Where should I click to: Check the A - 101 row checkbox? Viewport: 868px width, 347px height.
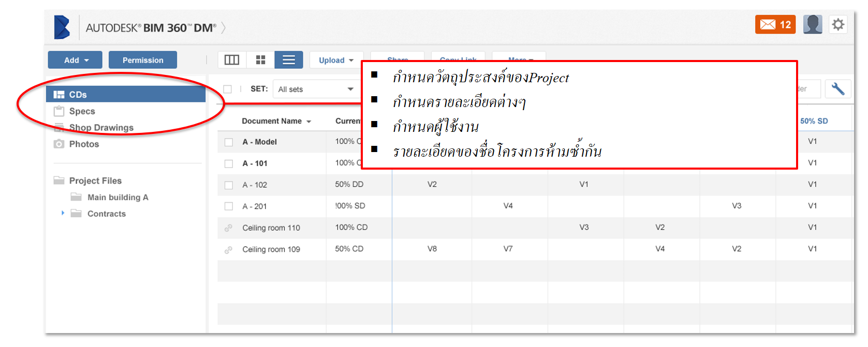[x=229, y=164]
